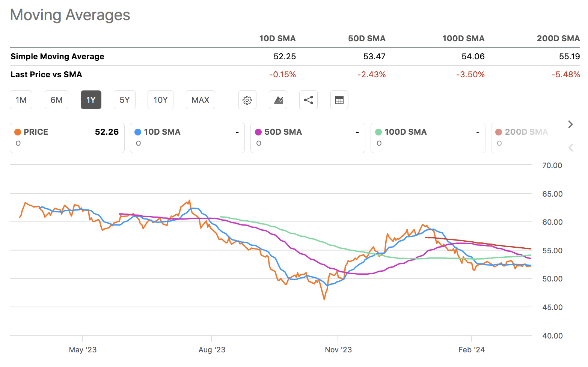
Task: Select the 5Y range button
Action: 124,100
